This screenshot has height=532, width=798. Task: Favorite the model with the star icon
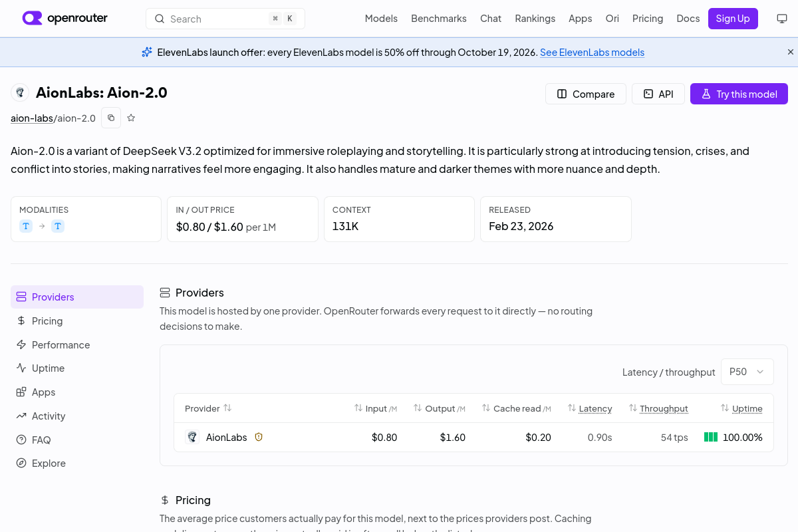point(131,118)
